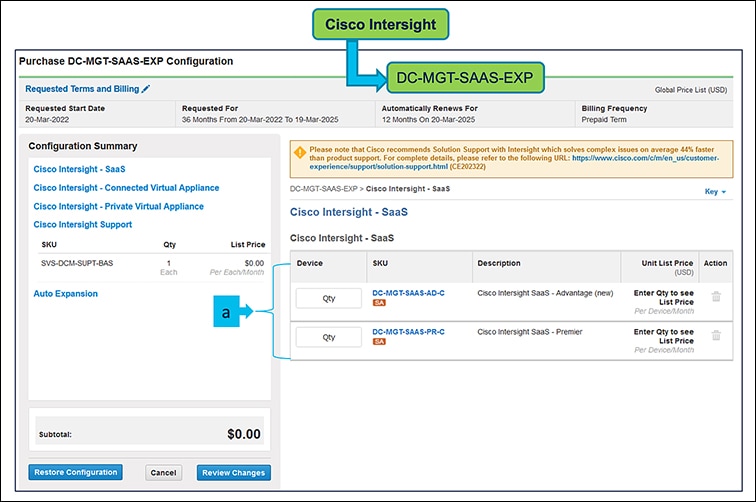Click the trash icon for the DC-MGT-SAAS-PR-C row

pos(715,336)
